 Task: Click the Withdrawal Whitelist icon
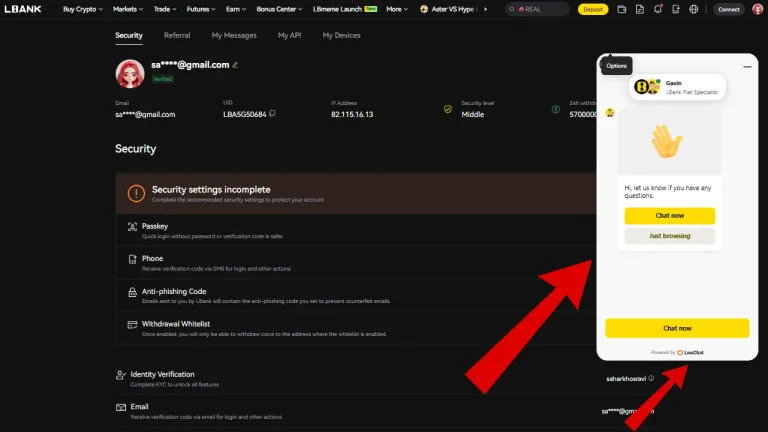pyautogui.click(x=132, y=325)
